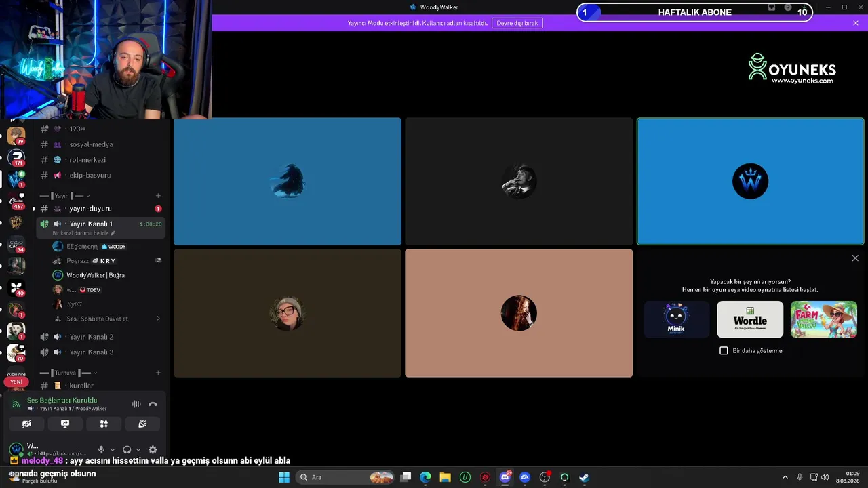Viewport: 868px width, 488px height.
Task: Open Discord user settings gear
Action: point(153,449)
